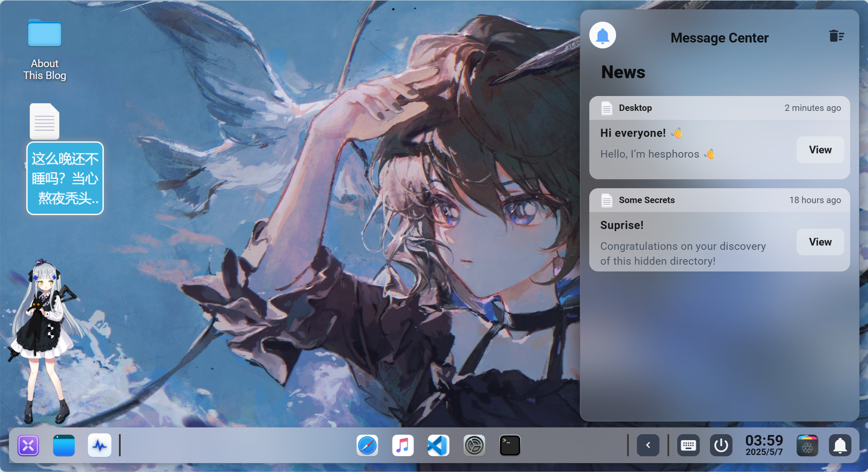Launch the Safari compass browser icon
Image resolution: width=868 pixels, height=472 pixels.
pyautogui.click(x=367, y=446)
